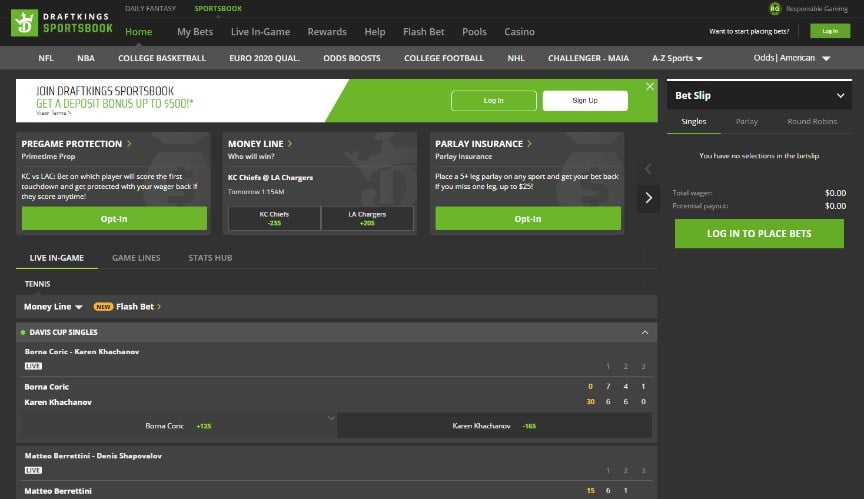Click LIVE badge under Coric match
This screenshot has width=864, height=499.
click(x=33, y=366)
